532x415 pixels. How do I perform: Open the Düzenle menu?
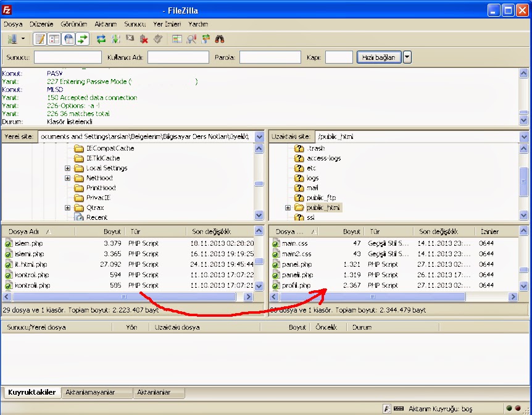[41, 24]
